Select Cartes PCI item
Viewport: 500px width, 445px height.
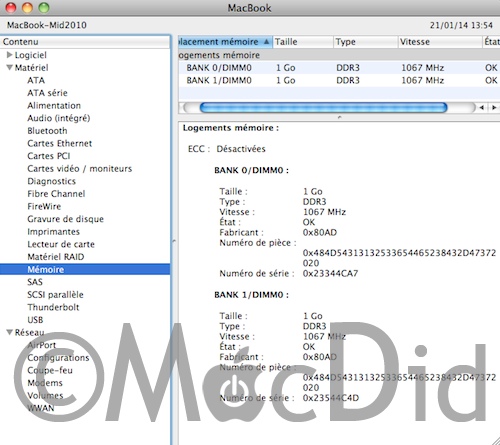click(x=49, y=156)
